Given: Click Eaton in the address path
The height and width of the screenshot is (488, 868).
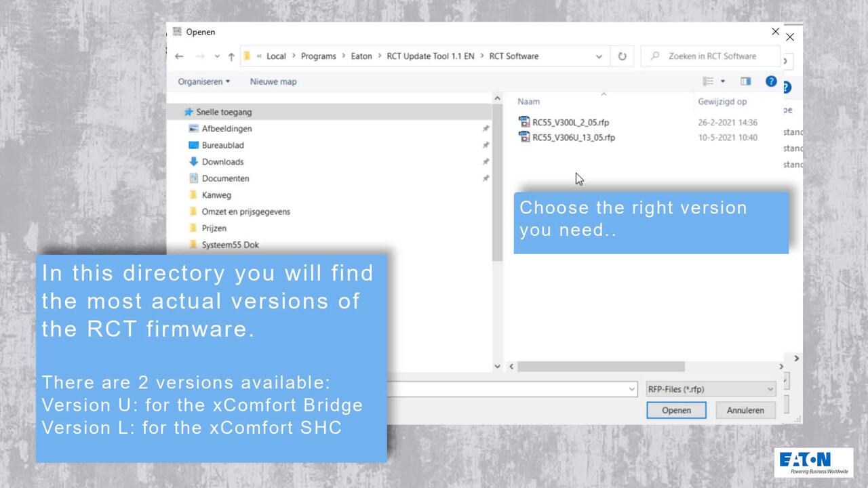Looking at the screenshot, I should coord(361,56).
